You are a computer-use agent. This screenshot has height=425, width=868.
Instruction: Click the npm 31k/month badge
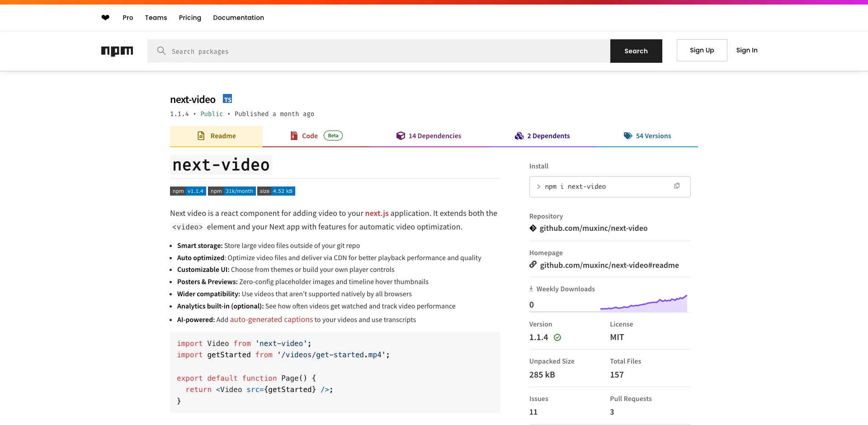(232, 191)
